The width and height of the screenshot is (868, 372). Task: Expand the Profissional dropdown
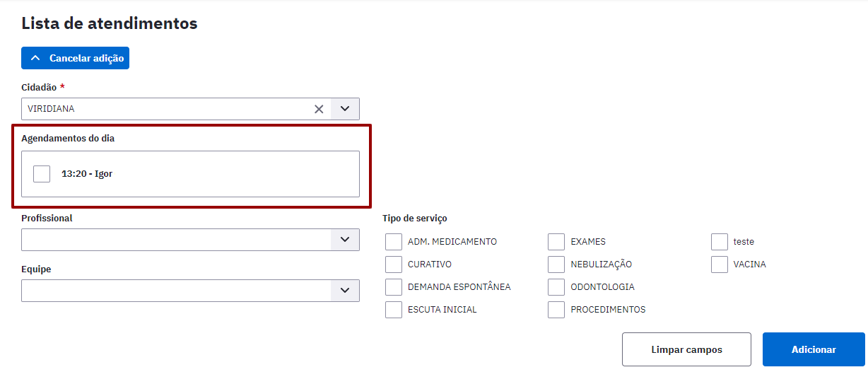[x=345, y=240]
